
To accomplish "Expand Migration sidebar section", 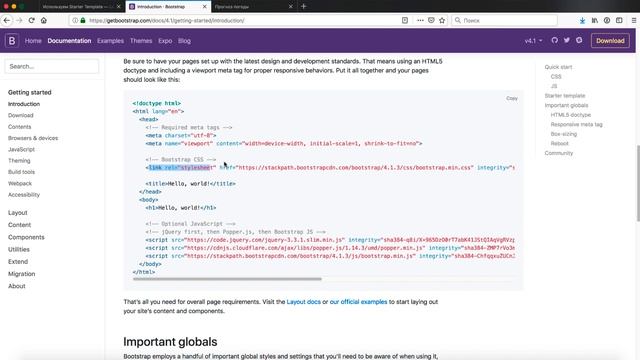I will tap(22, 274).
